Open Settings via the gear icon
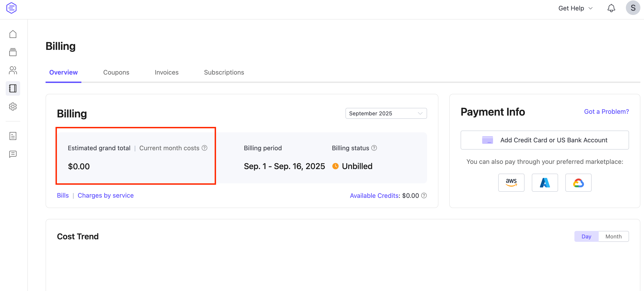This screenshot has width=644, height=291. point(12,106)
